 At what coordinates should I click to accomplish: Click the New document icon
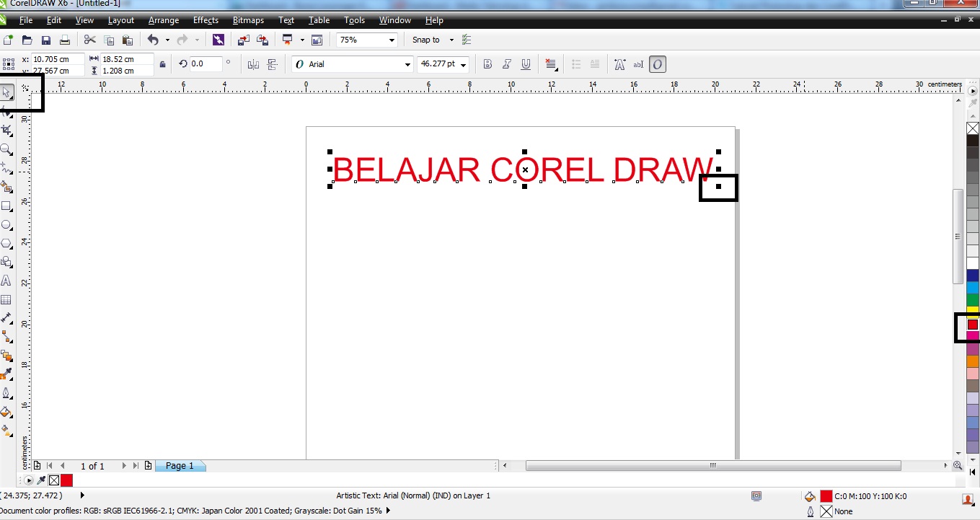click(8, 40)
